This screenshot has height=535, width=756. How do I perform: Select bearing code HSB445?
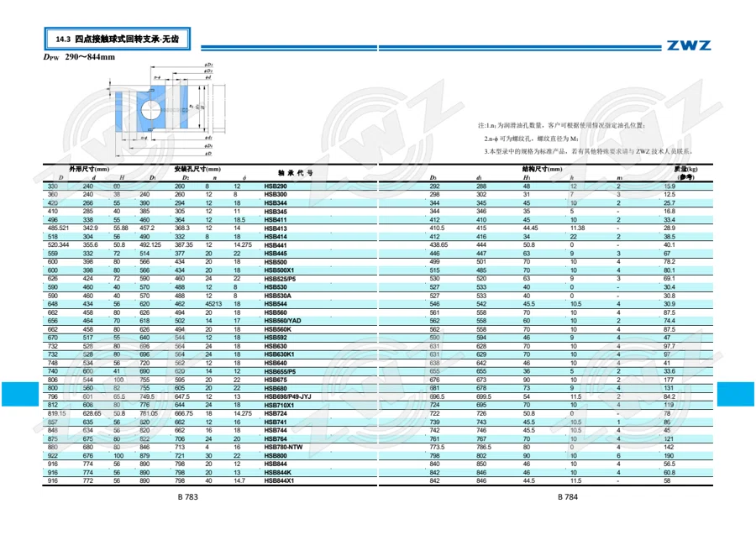[x=276, y=254]
